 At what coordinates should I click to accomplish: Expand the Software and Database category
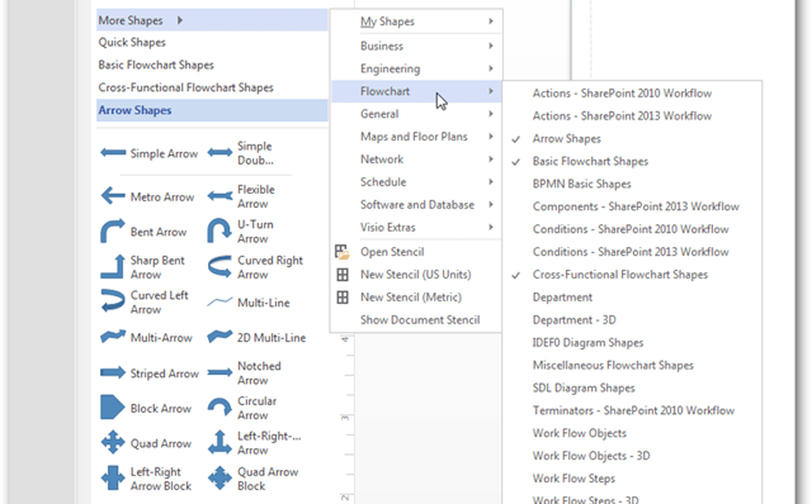(x=417, y=205)
